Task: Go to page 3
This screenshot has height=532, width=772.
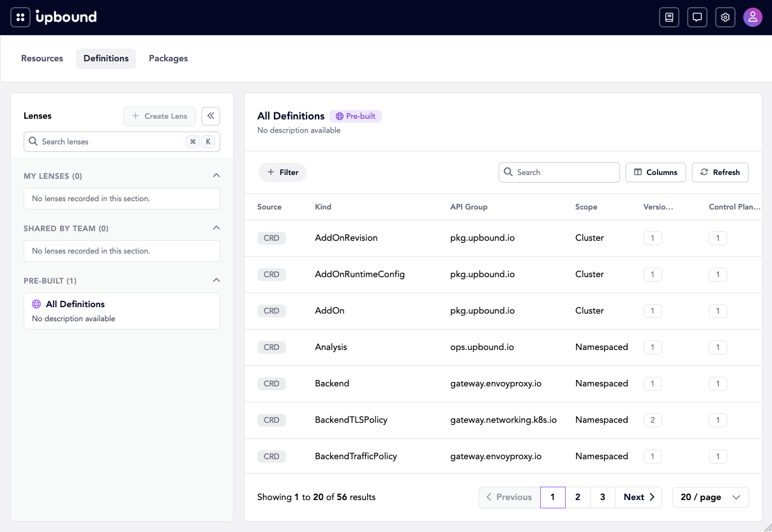Action: [x=603, y=497]
